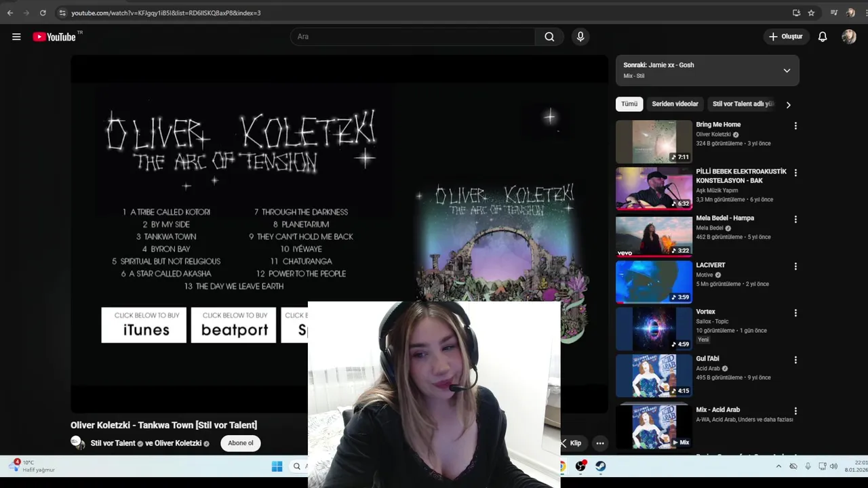868x488 pixels.
Task: Open Windows Start menu
Action: [x=277, y=466]
